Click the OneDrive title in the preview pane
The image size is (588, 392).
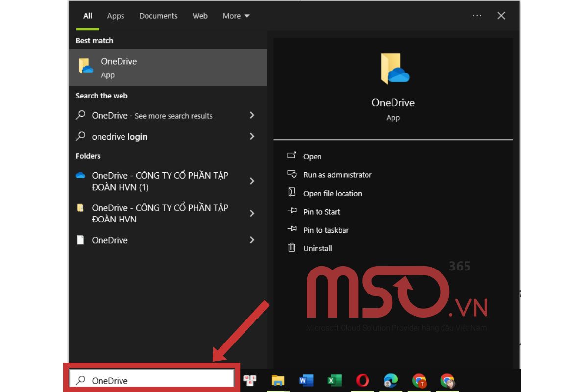coord(393,103)
